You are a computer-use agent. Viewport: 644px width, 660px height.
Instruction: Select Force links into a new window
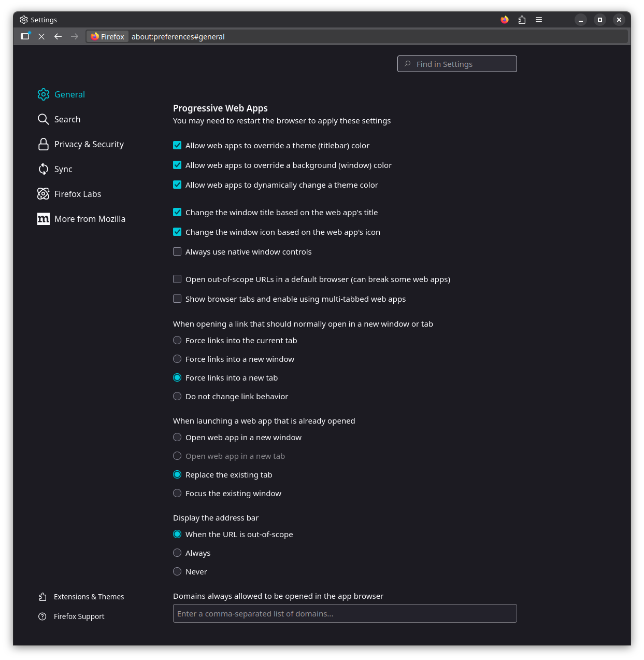click(x=177, y=359)
